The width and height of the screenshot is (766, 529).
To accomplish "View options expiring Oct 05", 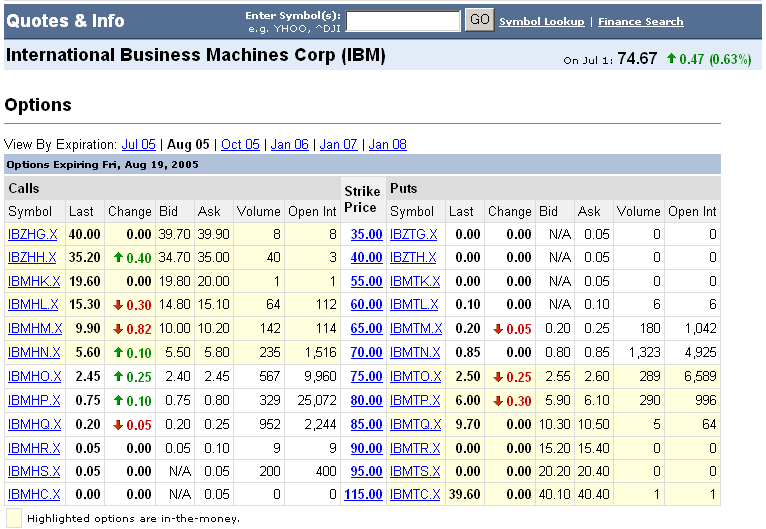I will coord(240,145).
